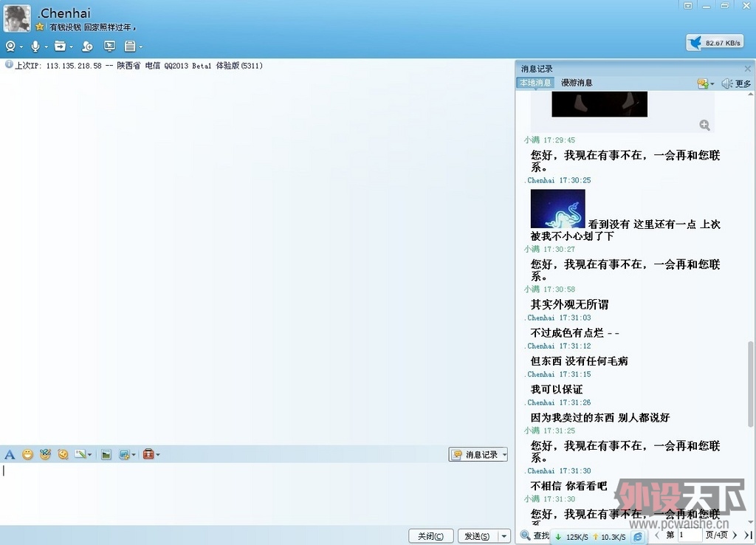Jump to last page of message history
This screenshot has height=545, width=756.
pyautogui.click(x=748, y=535)
